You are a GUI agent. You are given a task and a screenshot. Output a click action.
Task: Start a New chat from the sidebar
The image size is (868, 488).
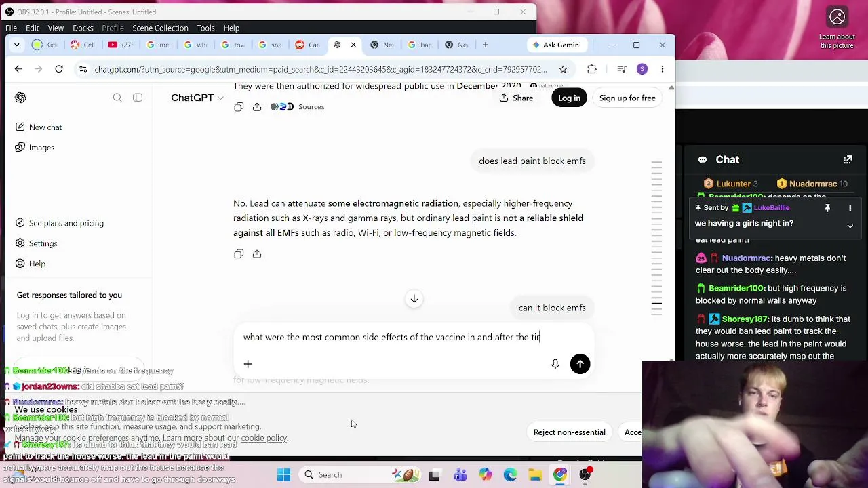click(x=39, y=127)
